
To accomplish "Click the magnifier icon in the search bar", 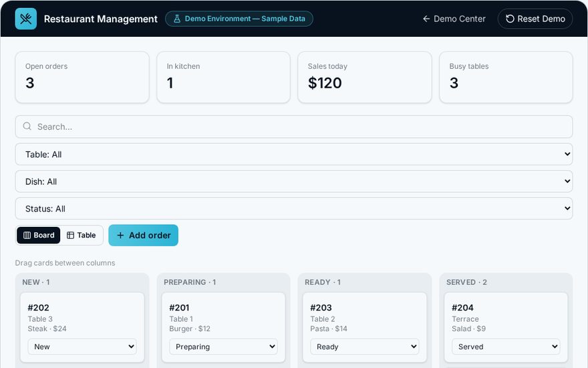I will tap(27, 126).
